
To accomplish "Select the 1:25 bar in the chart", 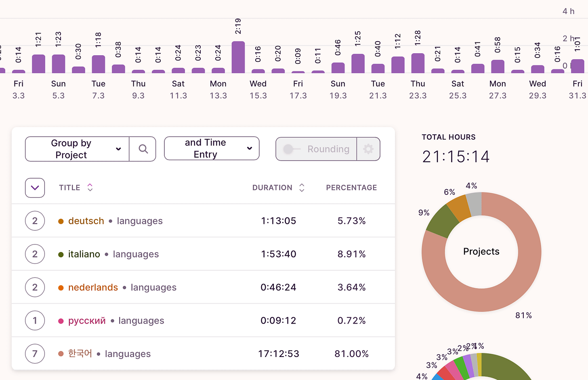I will (358, 63).
